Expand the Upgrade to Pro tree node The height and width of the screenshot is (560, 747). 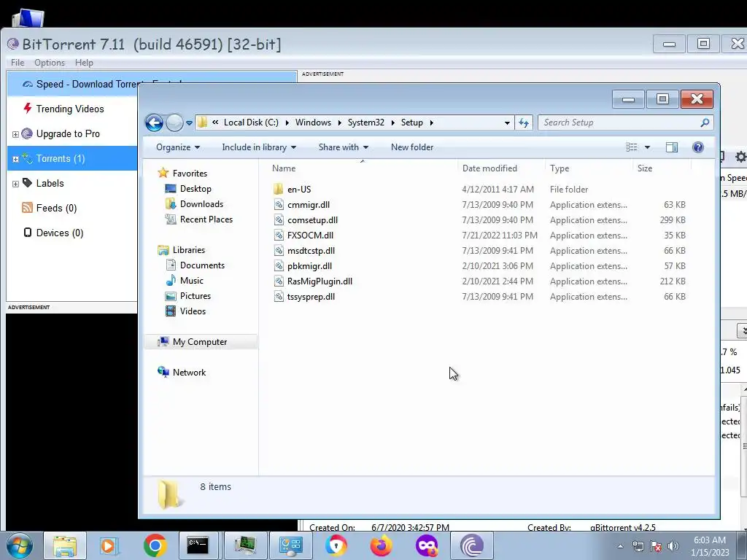(15, 134)
